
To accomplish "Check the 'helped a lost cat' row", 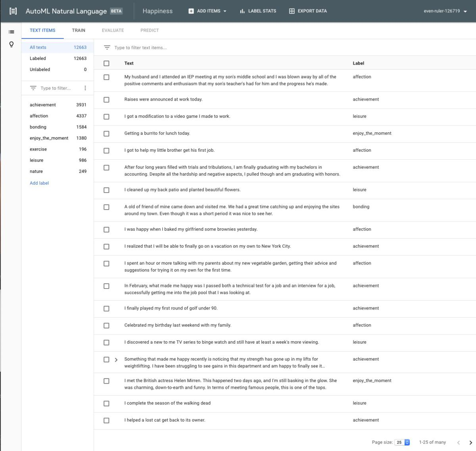I will [x=106, y=420].
